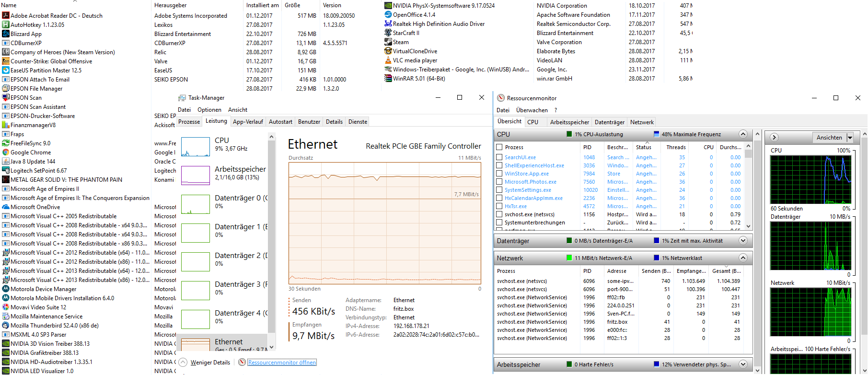Viewport: 868px width, 375px height.
Task: Tick the HxTsr.exe process checkbox
Action: (499, 206)
